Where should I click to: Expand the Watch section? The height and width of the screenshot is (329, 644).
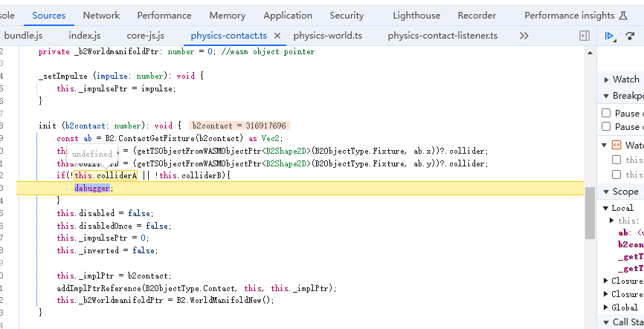coord(606,79)
